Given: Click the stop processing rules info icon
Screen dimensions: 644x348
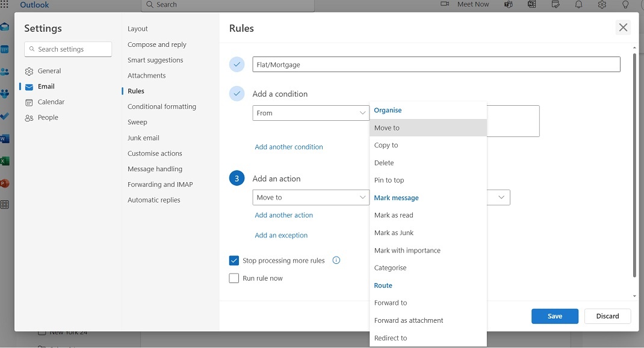Looking at the screenshot, I should (336, 260).
